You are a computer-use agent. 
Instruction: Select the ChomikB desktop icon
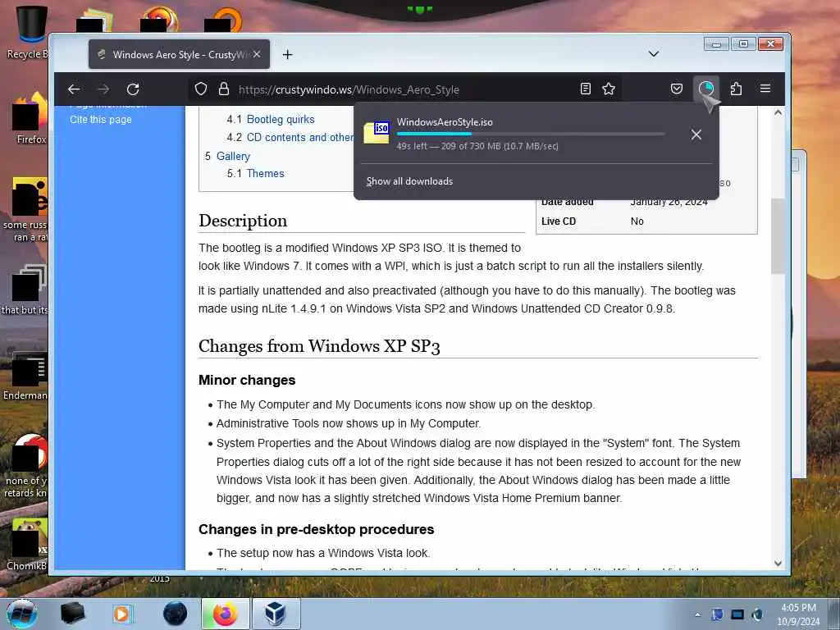[28, 546]
